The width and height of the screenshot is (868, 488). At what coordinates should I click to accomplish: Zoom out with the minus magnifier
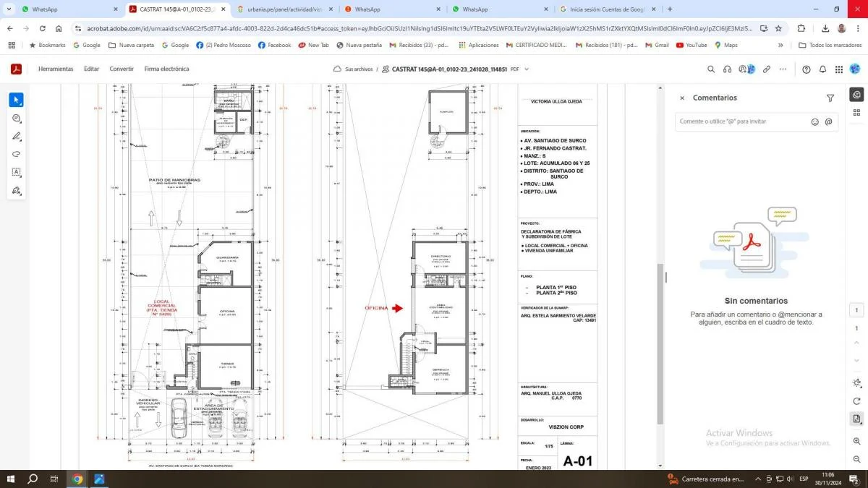coord(857,458)
